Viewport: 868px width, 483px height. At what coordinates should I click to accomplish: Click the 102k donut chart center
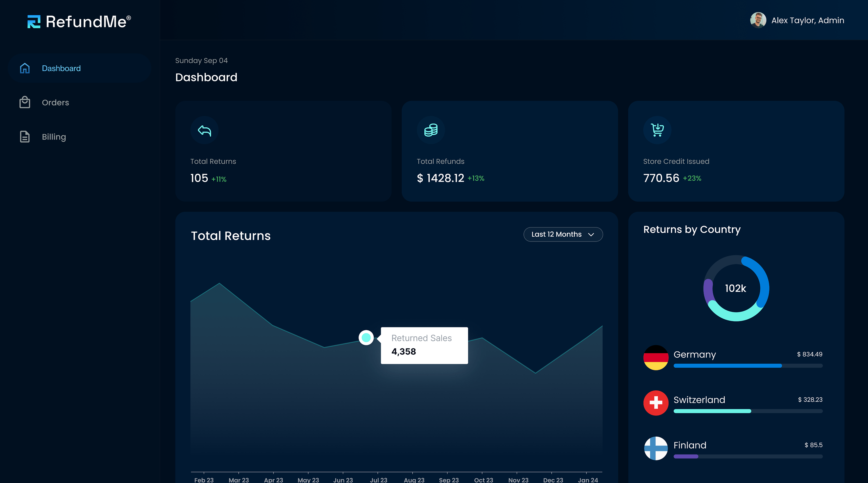click(x=736, y=288)
